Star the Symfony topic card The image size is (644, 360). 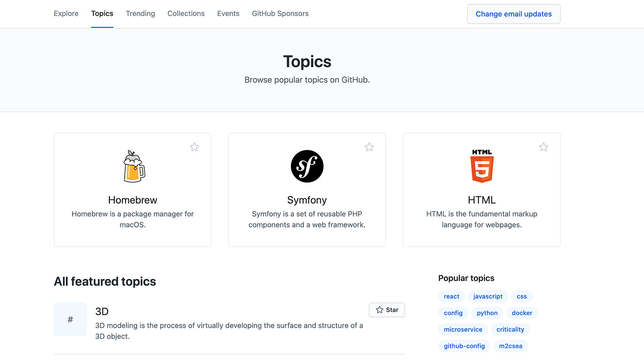coord(369,147)
